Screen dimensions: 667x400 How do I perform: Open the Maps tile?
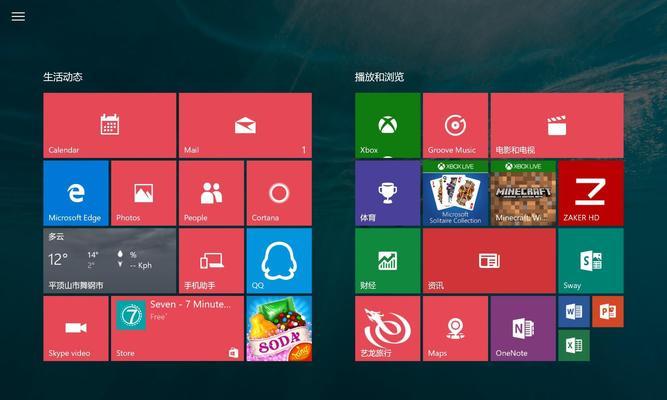(x=455, y=329)
